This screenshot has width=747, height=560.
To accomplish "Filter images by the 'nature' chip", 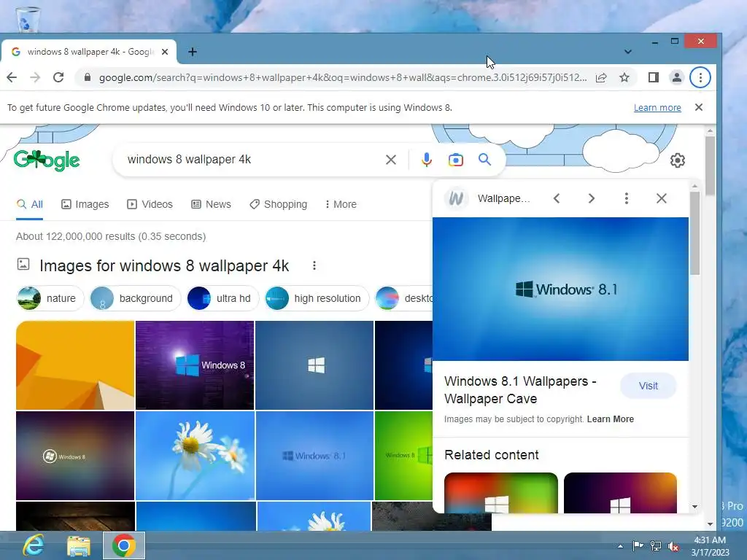I will (50, 298).
